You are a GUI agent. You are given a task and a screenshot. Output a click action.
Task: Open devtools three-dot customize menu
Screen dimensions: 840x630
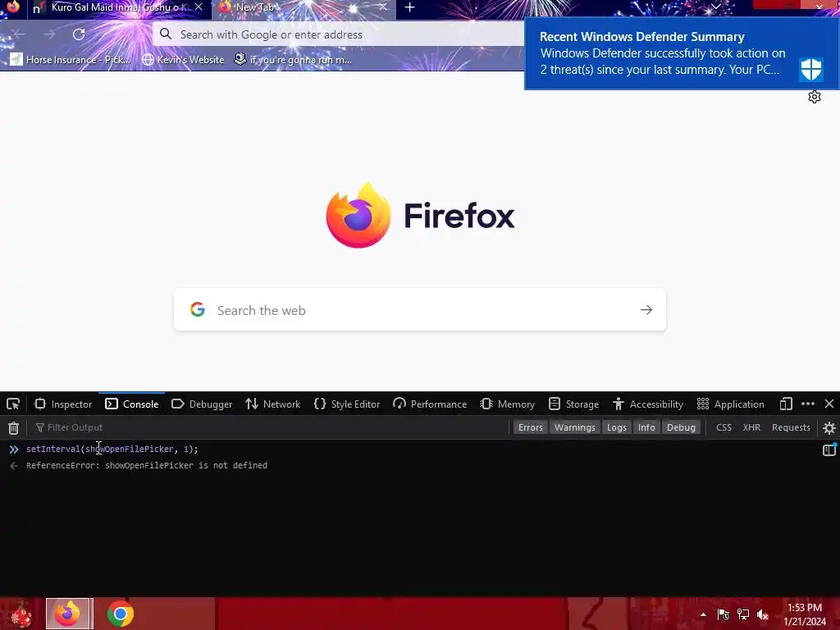point(808,404)
